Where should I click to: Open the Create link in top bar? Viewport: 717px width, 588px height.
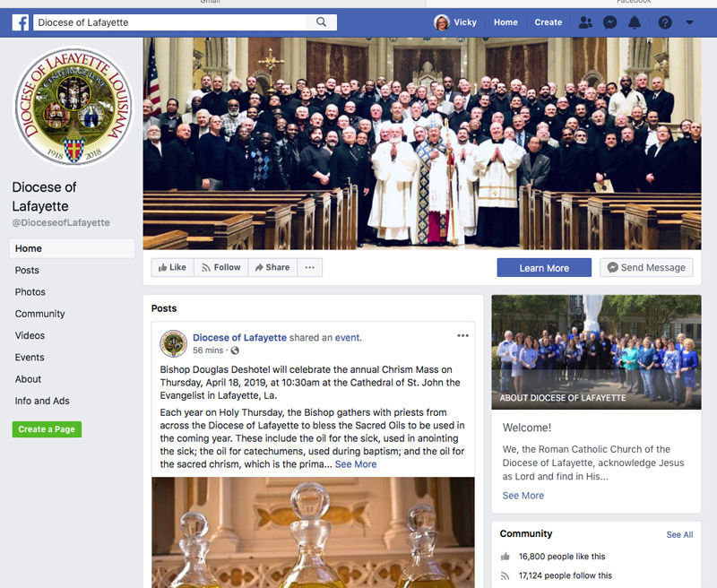click(x=549, y=22)
